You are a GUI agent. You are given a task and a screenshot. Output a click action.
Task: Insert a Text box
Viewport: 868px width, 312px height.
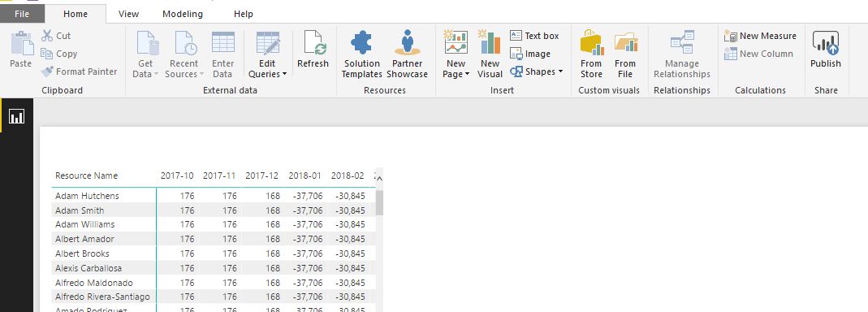535,36
